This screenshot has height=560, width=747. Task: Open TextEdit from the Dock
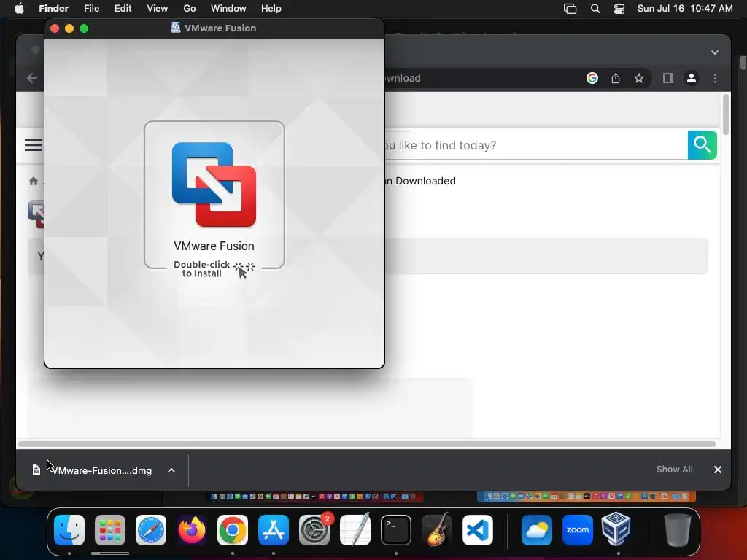(x=355, y=530)
